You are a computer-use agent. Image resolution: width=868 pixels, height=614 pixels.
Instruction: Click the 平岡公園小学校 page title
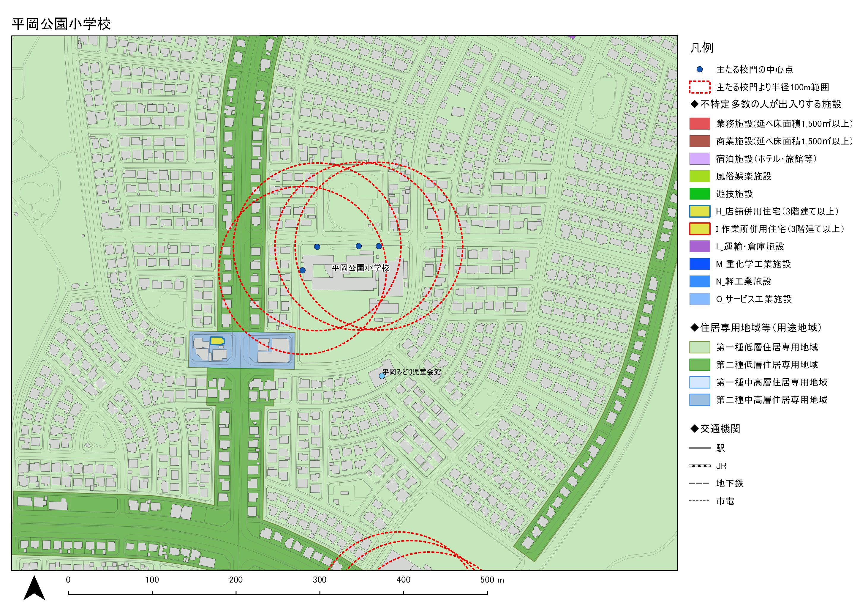click(61, 24)
